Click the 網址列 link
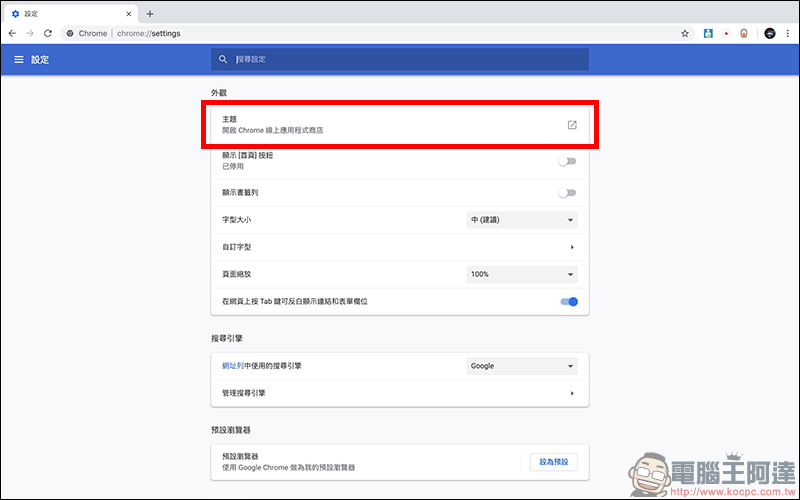 tap(233, 366)
